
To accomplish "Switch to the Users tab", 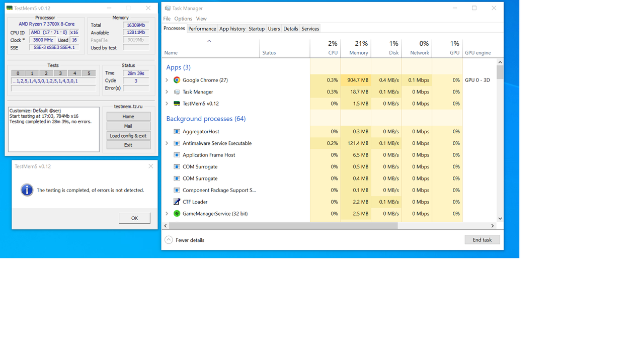I will coord(274,29).
